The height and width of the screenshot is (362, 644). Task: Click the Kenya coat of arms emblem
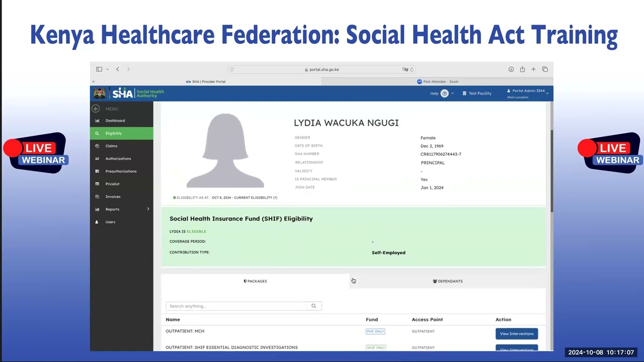(x=100, y=94)
